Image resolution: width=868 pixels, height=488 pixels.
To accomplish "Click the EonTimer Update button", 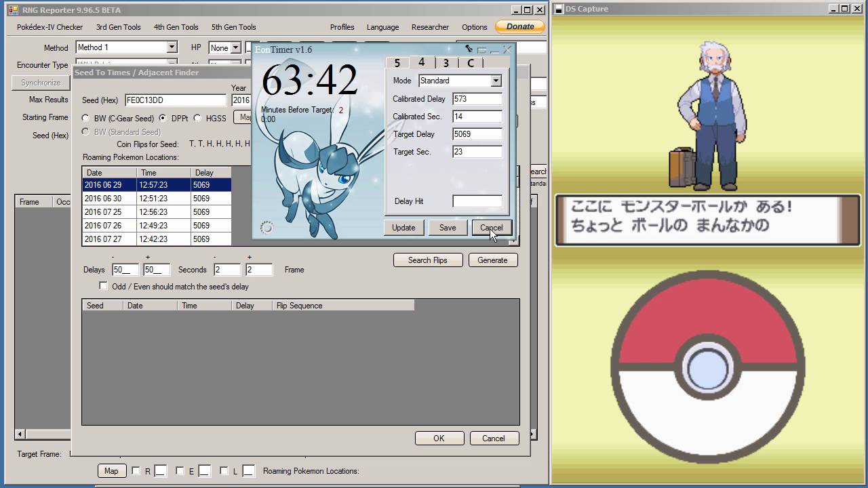I will tap(403, 228).
